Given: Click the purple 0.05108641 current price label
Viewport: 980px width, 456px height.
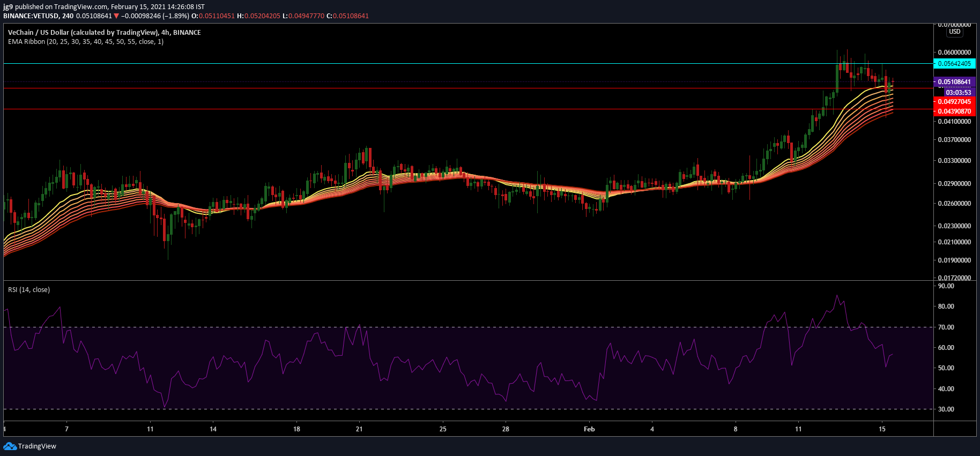Looking at the screenshot, I should tap(954, 82).
